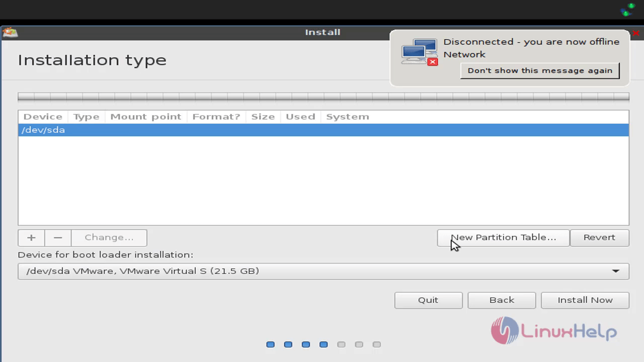Screen dimensions: 644x362
Task: Click the 'Installation type' heading
Action: (92, 60)
